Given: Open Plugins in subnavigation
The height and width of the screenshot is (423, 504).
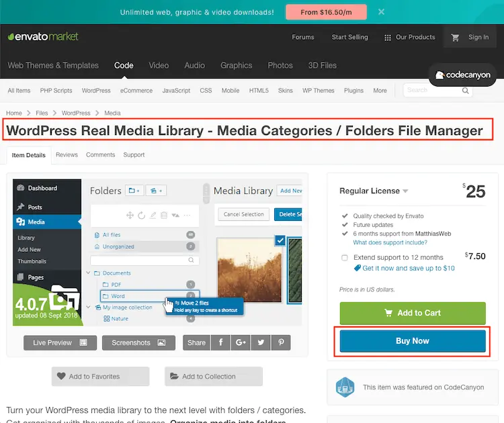Looking at the screenshot, I should (x=353, y=91).
